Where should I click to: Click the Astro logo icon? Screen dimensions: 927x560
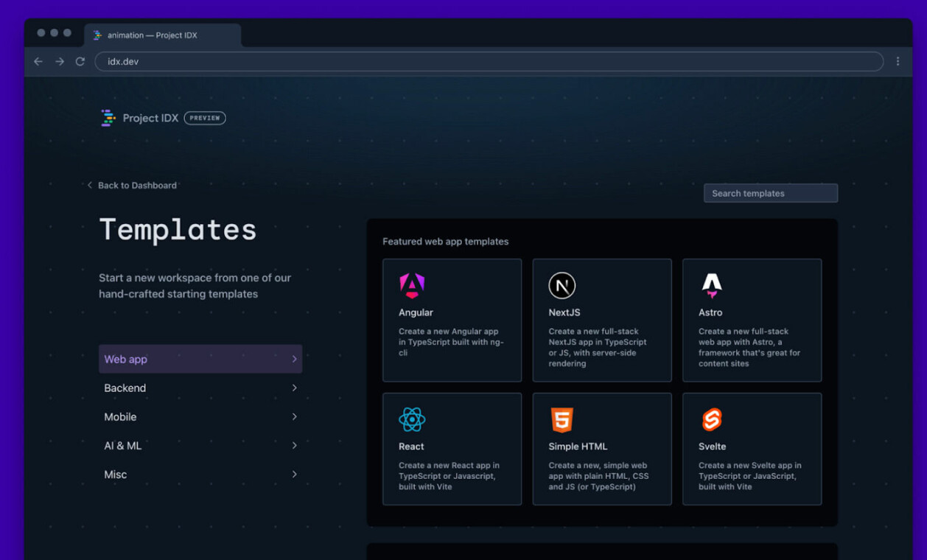(712, 286)
